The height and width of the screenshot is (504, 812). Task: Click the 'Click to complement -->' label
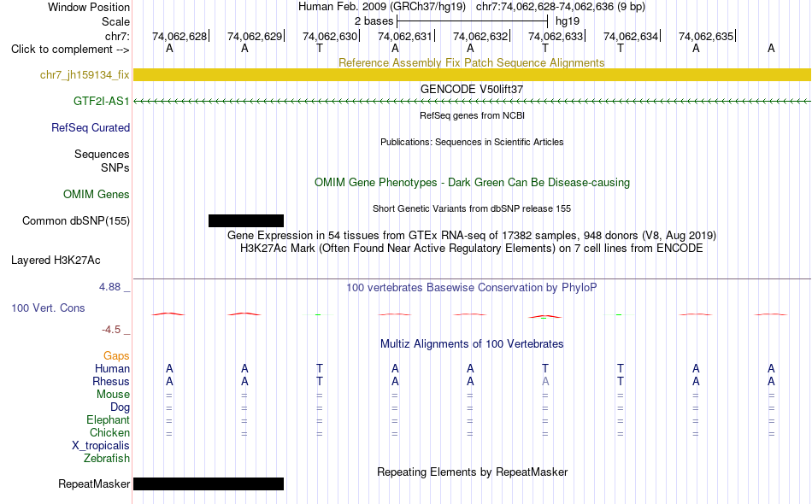70,50
